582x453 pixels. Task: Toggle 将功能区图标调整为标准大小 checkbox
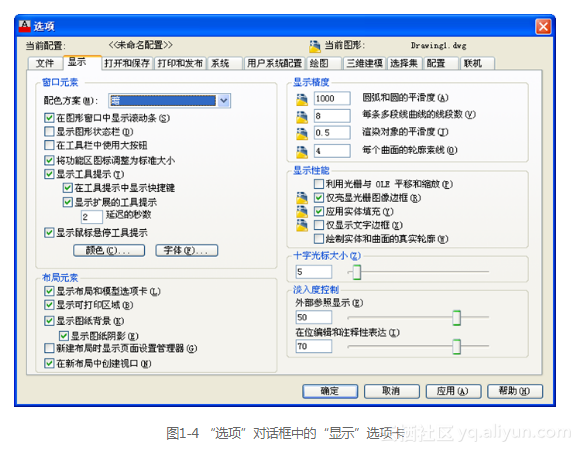[49, 160]
